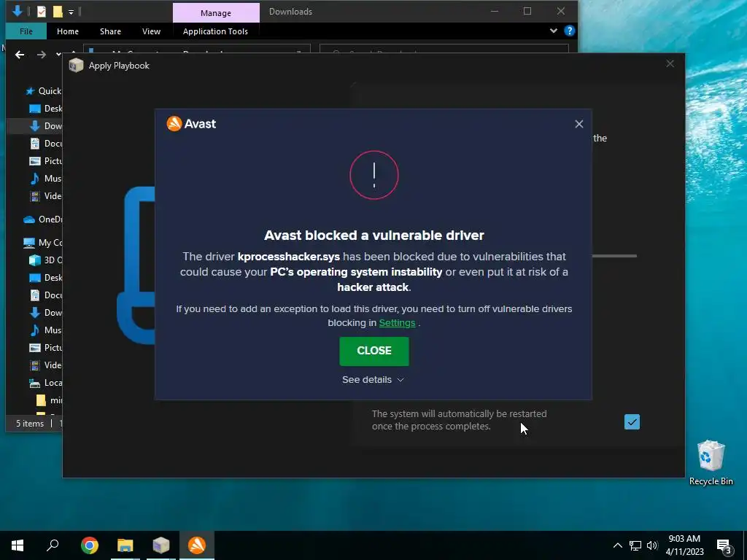Open 3D Objects folder in sidebar

pyautogui.click(x=45, y=260)
